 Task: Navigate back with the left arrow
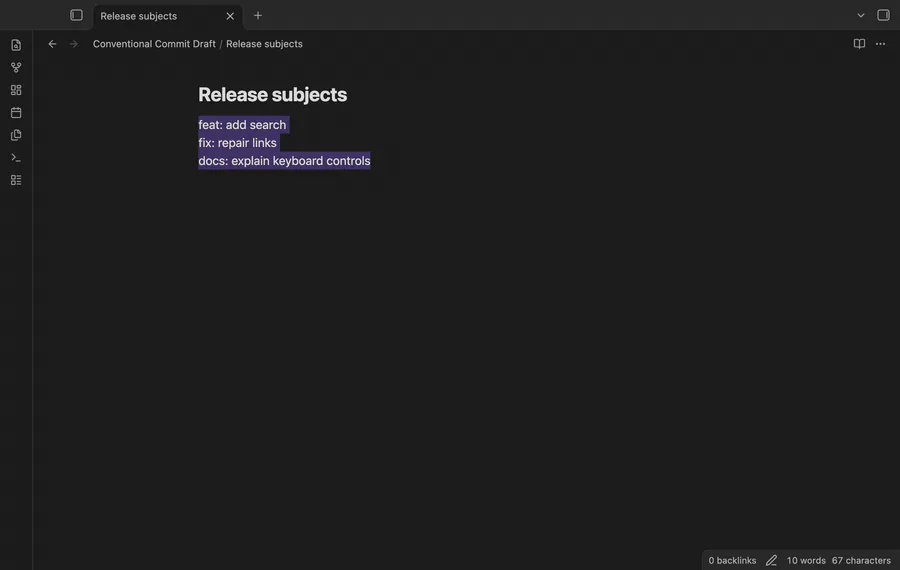tap(52, 44)
